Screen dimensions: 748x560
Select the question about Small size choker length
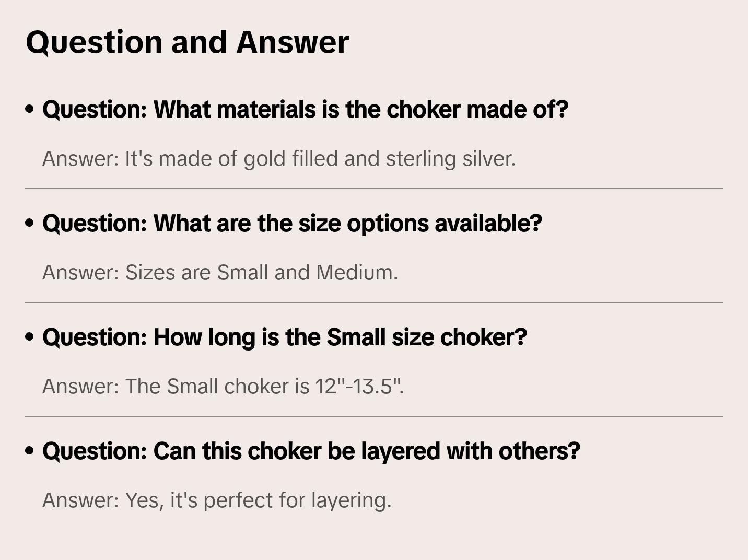(285, 337)
